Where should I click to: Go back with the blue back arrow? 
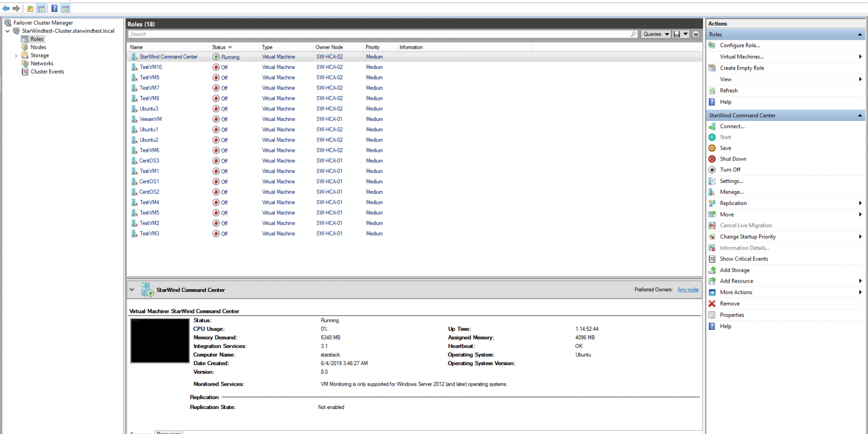click(x=6, y=9)
